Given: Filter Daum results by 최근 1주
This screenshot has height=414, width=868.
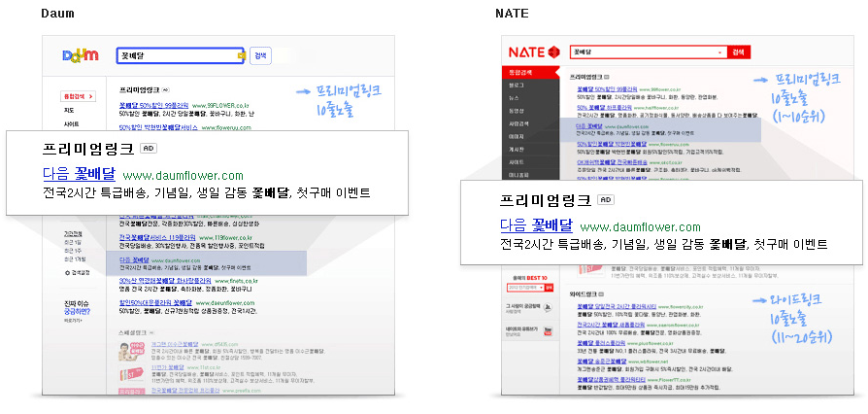Looking at the screenshot, I should [x=73, y=251].
